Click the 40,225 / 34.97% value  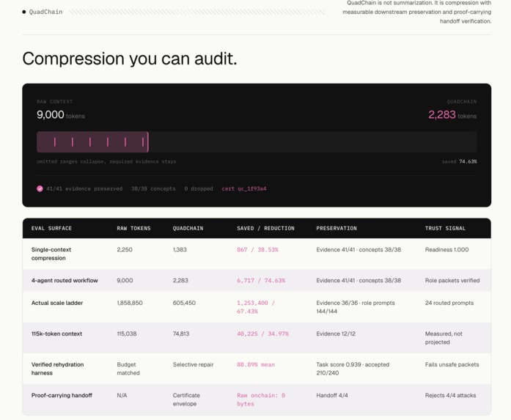[x=262, y=334]
